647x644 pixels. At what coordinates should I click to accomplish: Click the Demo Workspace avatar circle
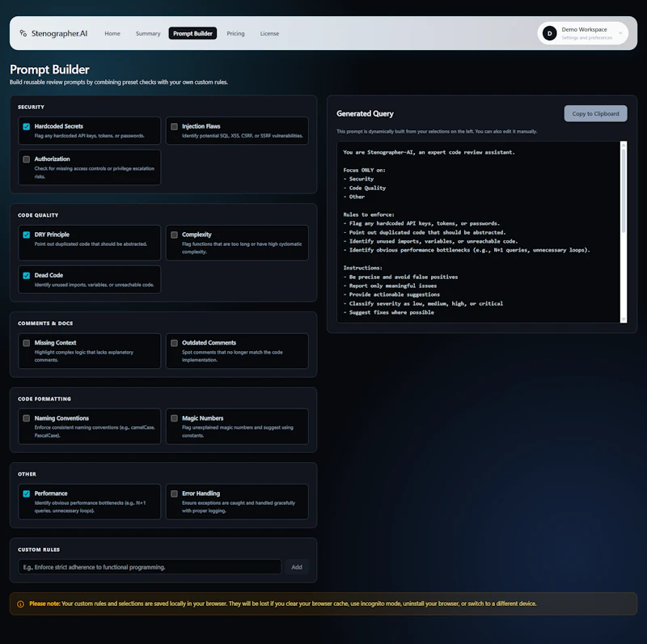pyautogui.click(x=549, y=33)
